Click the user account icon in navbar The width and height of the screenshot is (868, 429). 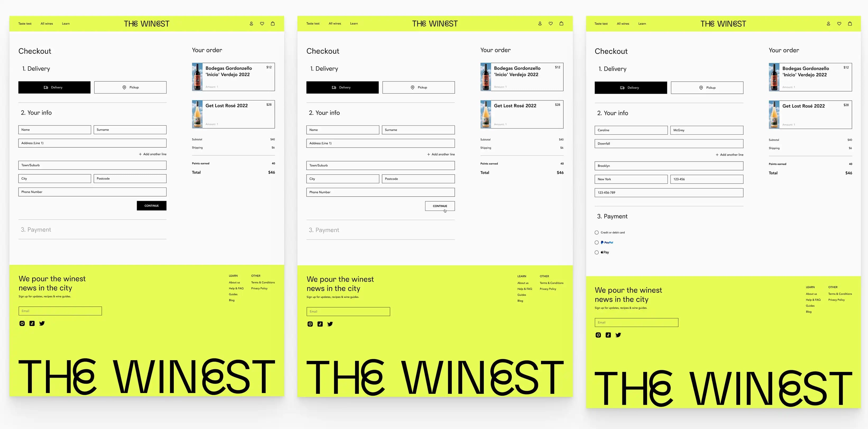251,23
